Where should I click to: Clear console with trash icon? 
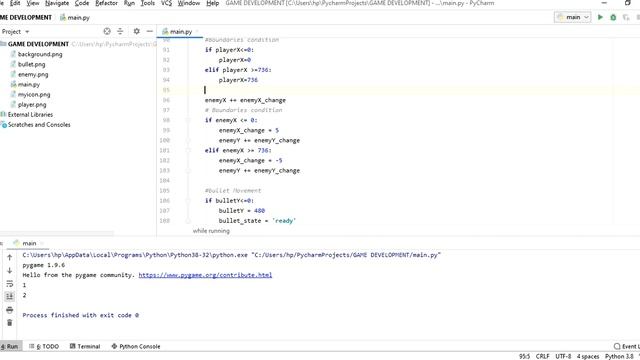tap(9, 323)
